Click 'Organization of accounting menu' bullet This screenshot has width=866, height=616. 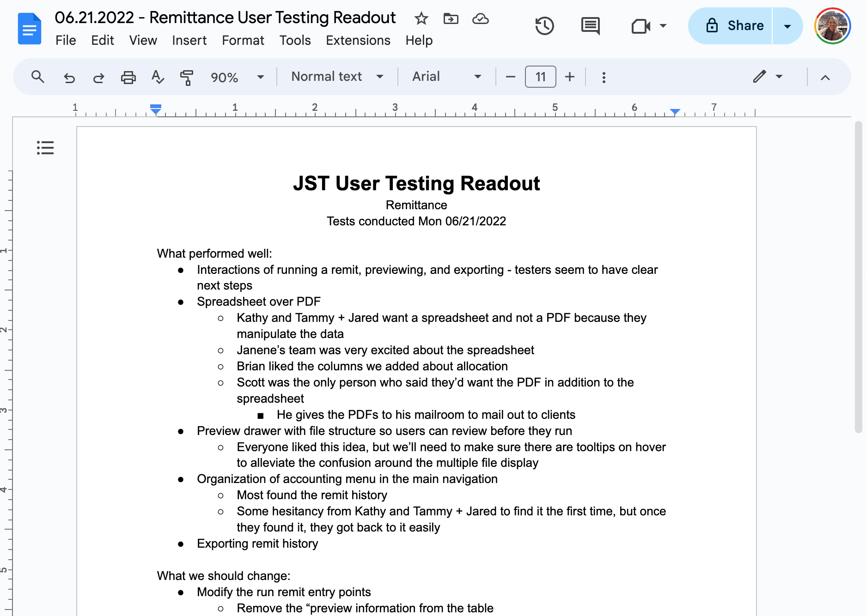347,479
